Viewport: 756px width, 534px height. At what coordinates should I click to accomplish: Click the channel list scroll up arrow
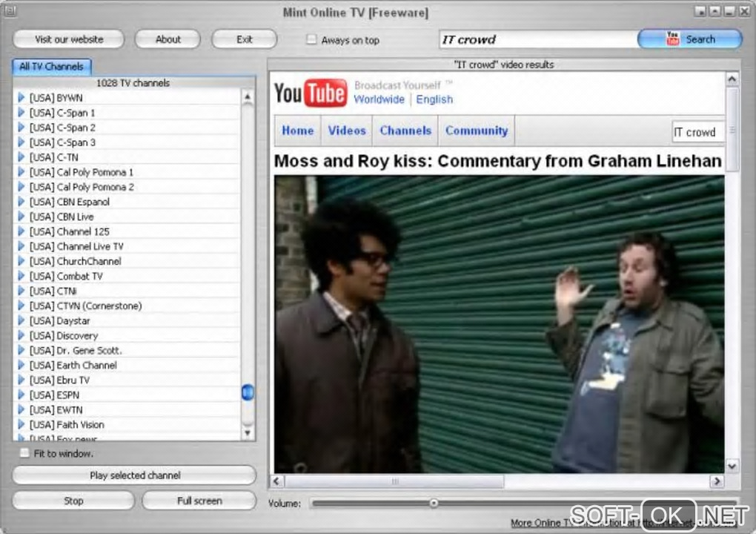point(248,97)
